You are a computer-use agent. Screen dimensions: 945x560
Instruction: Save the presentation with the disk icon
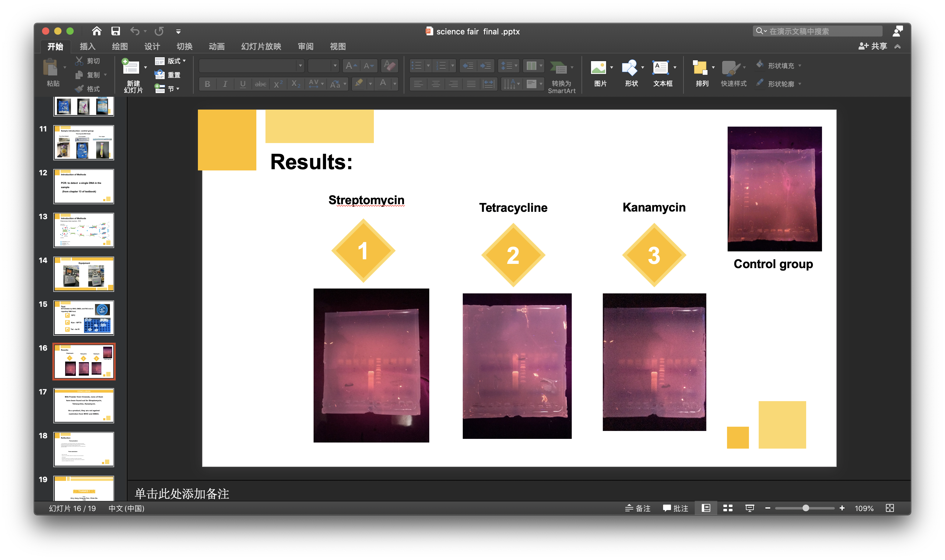pos(115,31)
